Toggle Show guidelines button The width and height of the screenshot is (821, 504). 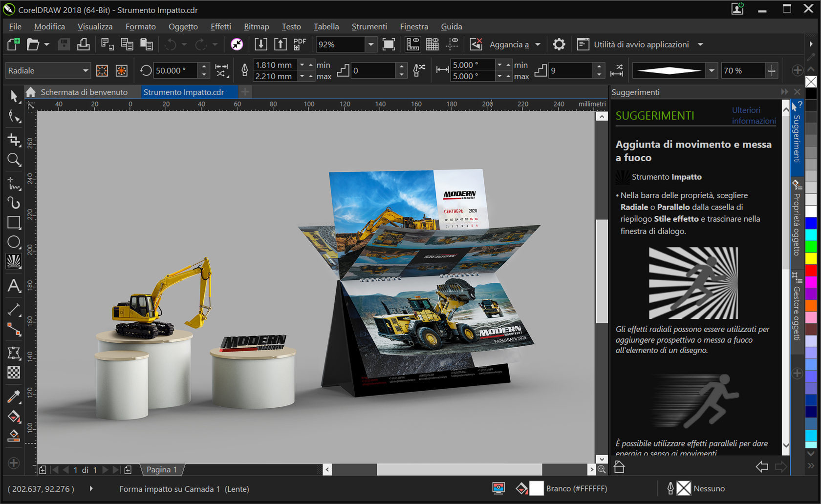[452, 44]
